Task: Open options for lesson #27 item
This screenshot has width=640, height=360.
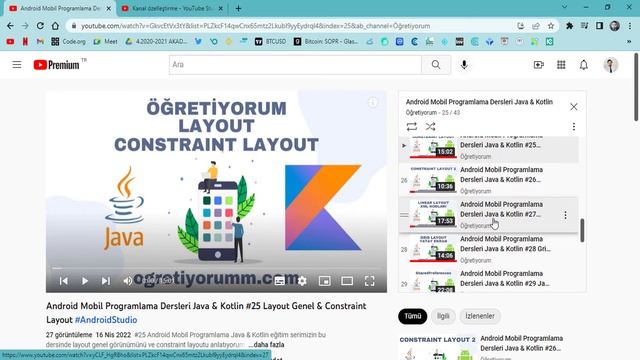Action: [x=565, y=215]
